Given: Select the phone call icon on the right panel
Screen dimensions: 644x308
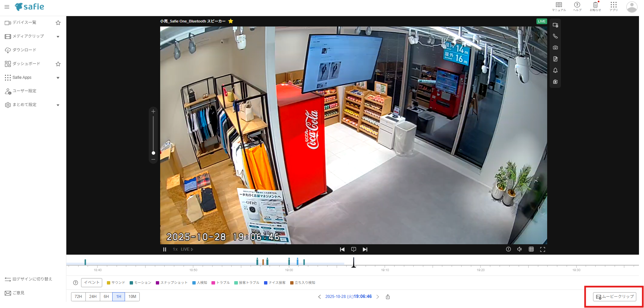Looking at the screenshot, I should point(555,36).
